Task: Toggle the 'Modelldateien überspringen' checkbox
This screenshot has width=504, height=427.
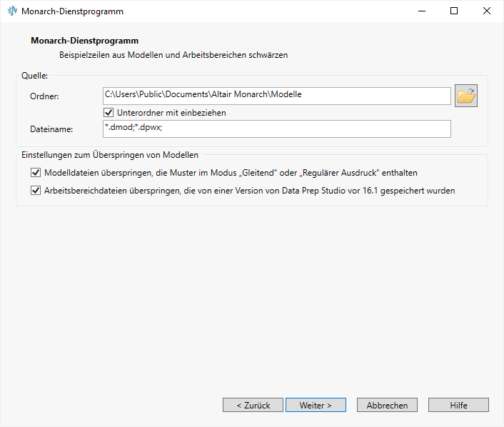Action: click(36, 173)
